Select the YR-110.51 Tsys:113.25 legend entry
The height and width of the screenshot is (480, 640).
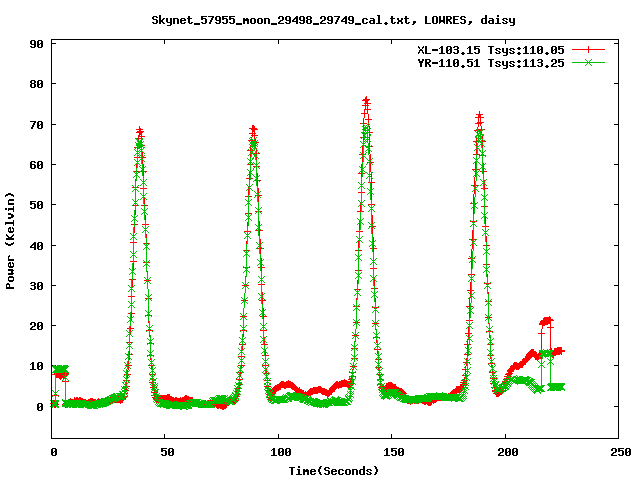[x=491, y=63]
